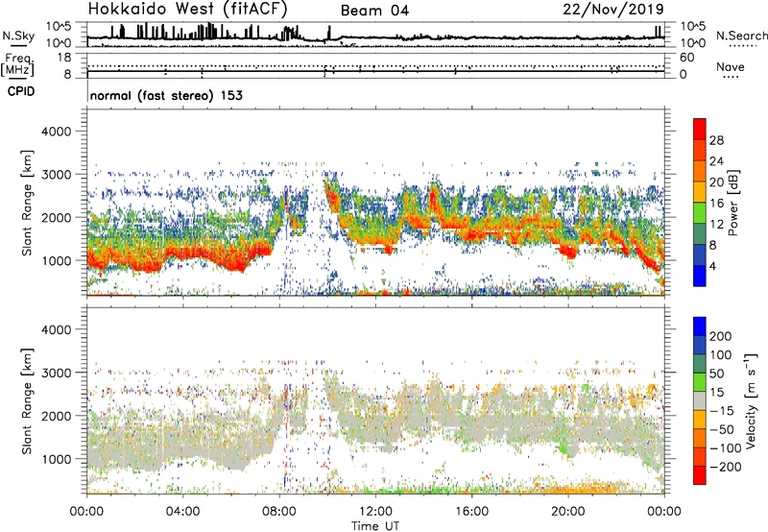Viewport: 768px width, 532px height.
Task: Click the "Velocity [m s⁻¹]" color bar title
Action: click(x=751, y=401)
